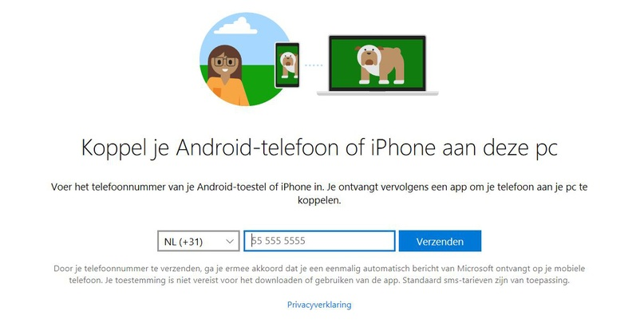
Task: Click the blue Verzenden button
Action: click(x=440, y=241)
